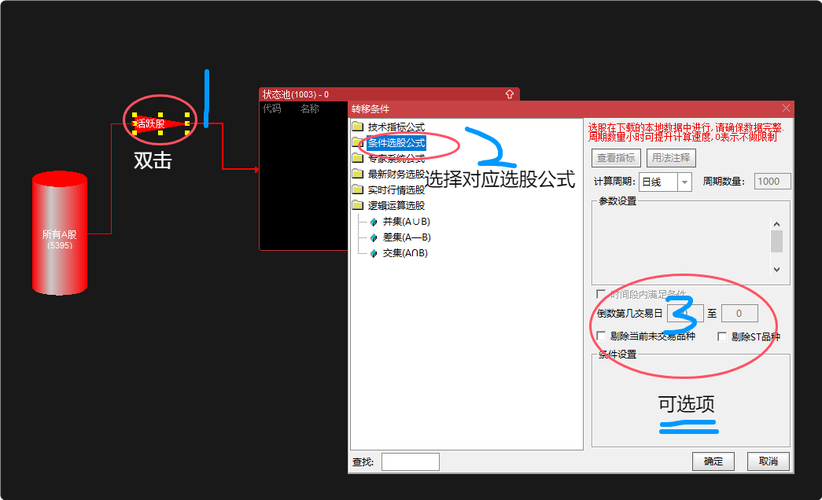Click the diamond icon beside 并集(A∪B)
Screen dimensions: 822x500
click(374, 222)
